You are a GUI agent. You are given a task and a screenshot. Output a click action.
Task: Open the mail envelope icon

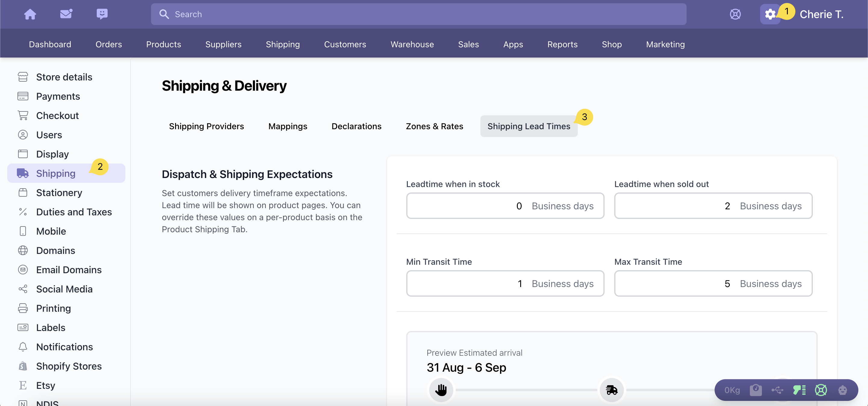66,14
